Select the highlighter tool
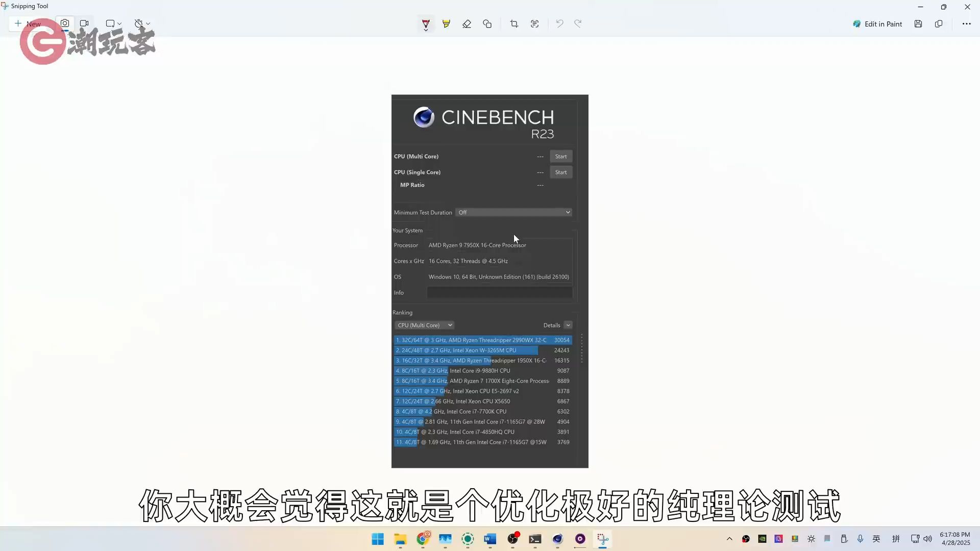 [446, 23]
